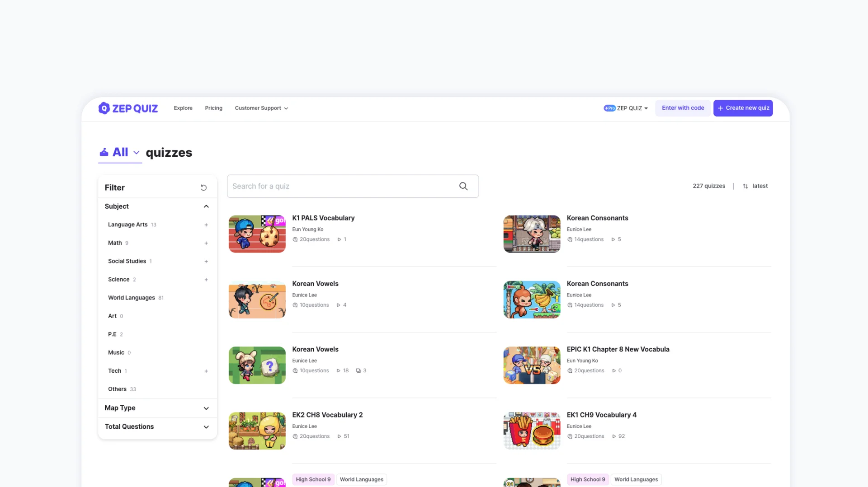This screenshot has width=868, height=487.
Task: Click the Social Studies subject label
Action: point(127,262)
